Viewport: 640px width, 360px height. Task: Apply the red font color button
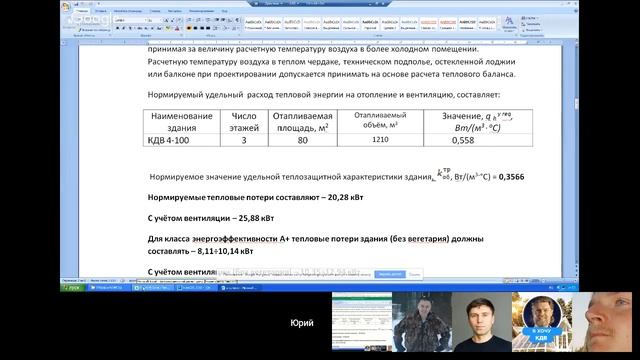click(177, 28)
